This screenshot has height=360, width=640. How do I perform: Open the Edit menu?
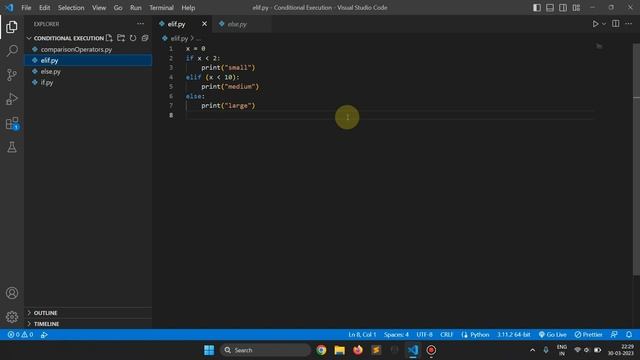tap(44, 8)
